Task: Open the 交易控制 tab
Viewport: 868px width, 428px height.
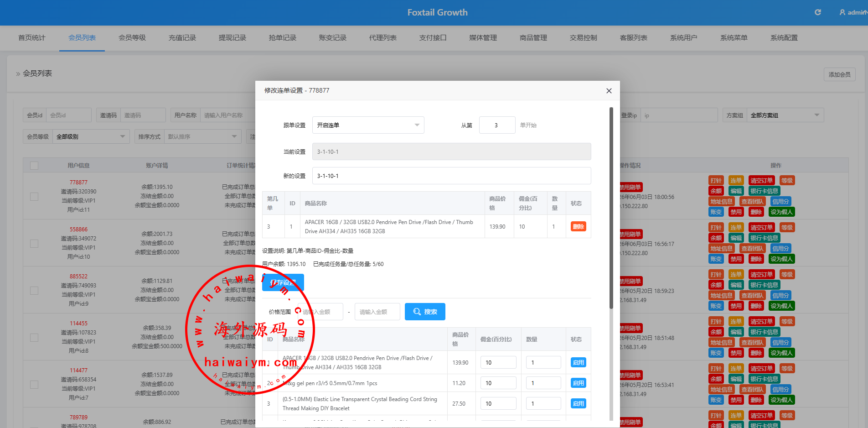Action: tap(584, 38)
